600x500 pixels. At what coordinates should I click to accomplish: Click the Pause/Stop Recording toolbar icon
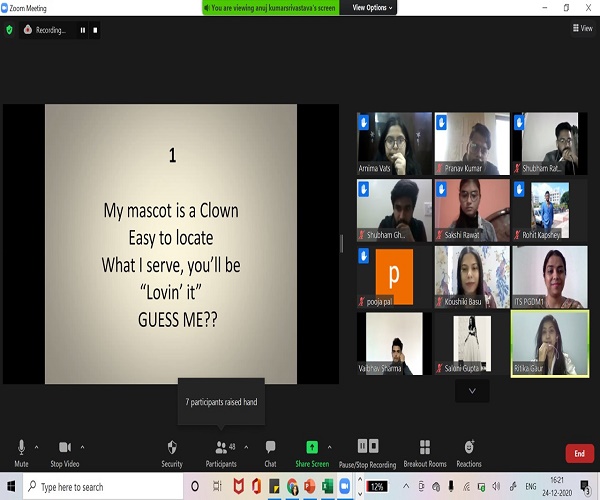[368, 446]
